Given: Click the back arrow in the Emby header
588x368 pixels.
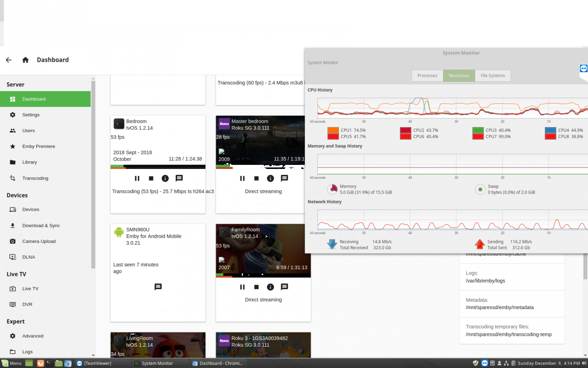Looking at the screenshot, I should [8, 60].
